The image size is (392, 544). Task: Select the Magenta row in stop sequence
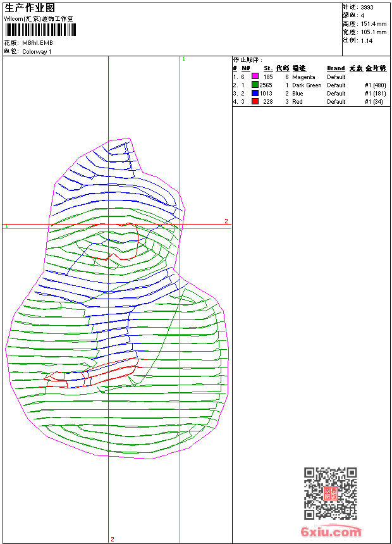[303, 77]
